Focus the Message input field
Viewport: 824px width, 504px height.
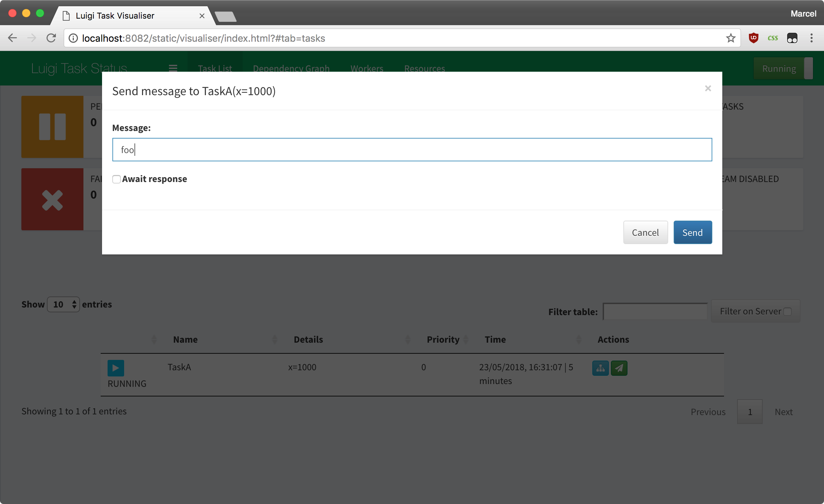pyautogui.click(x=412, y=150)
